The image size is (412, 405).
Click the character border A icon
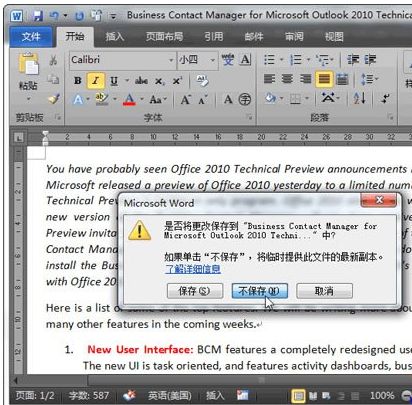coord(245,60)
